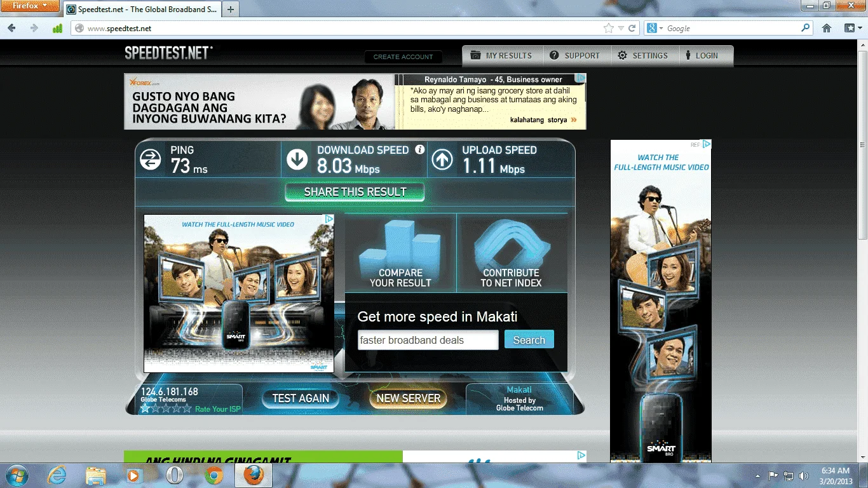Launch Internet Explorer from the taskbar
Viewport: 868px width, 488px height.
pyautogui.click(x=57, y=475)
